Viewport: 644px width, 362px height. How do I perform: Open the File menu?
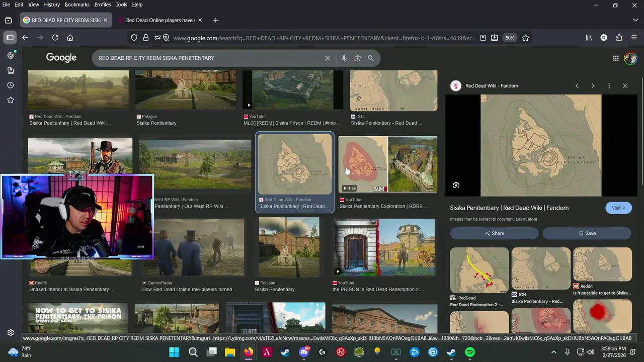pyautogui.click(x=6, y=5)
